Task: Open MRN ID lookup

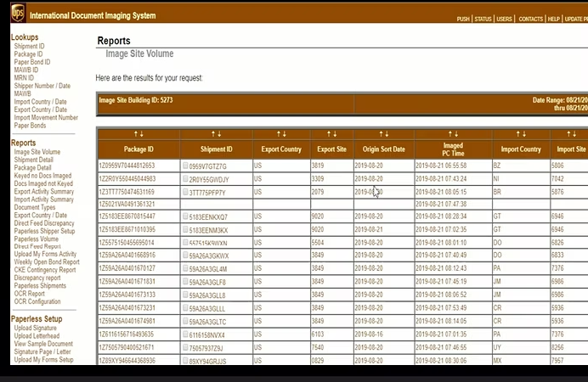Action: 24,77
